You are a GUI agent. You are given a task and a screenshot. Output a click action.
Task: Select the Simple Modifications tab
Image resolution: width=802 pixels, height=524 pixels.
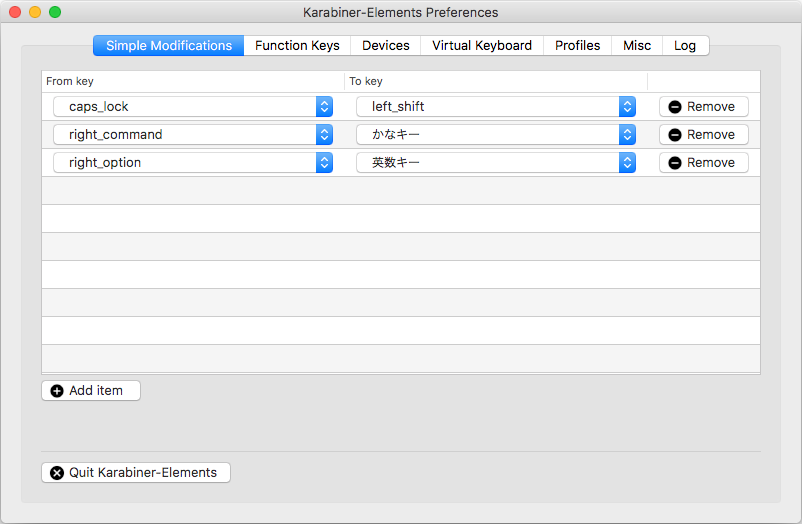169,46
